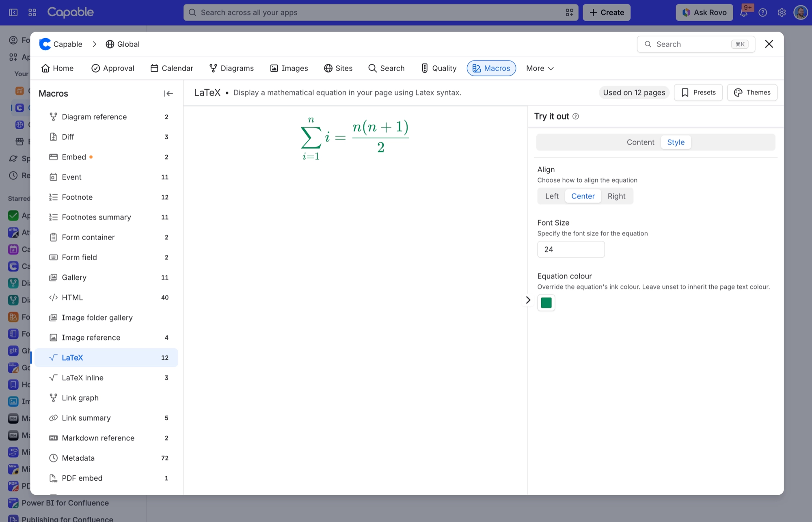Toggle the left sidebar icon in top bar
812x522 pixels.
point(13,13)
